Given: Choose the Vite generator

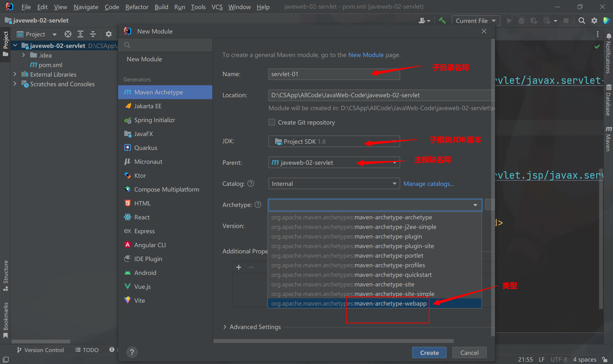Looking at the screenshot, I should [x=165, y=301].
